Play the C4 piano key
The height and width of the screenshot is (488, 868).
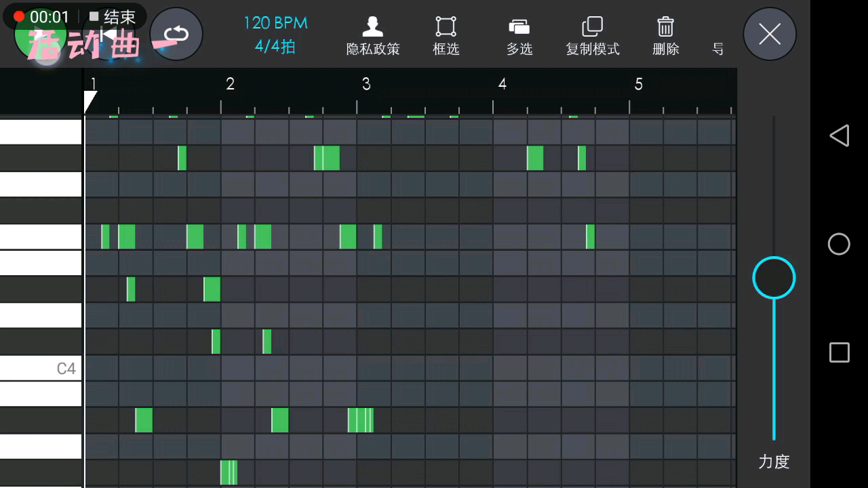click(41, 368)
